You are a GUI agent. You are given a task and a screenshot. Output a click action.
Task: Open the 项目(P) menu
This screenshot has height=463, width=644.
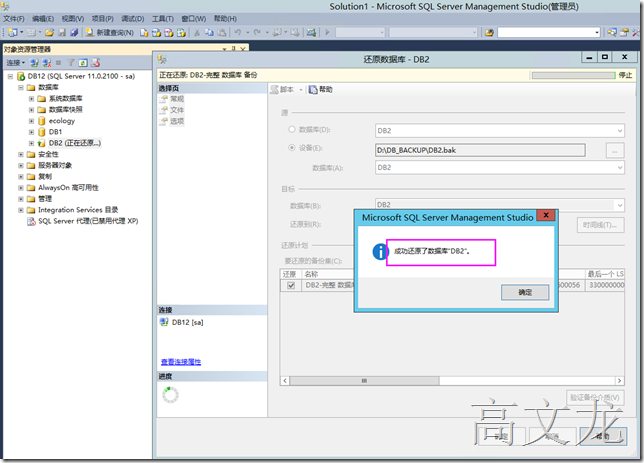pos(102,18)
